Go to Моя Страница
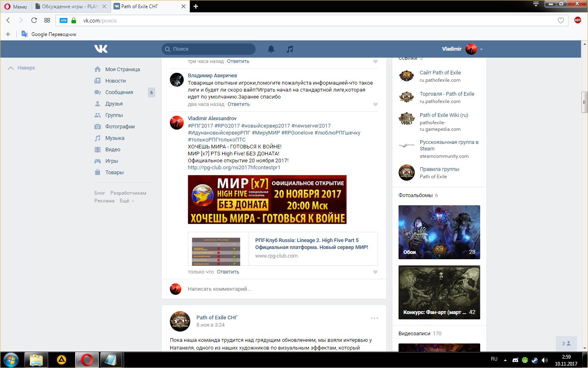This screenshot has height=368, width=588. click(x=122, y=70)
